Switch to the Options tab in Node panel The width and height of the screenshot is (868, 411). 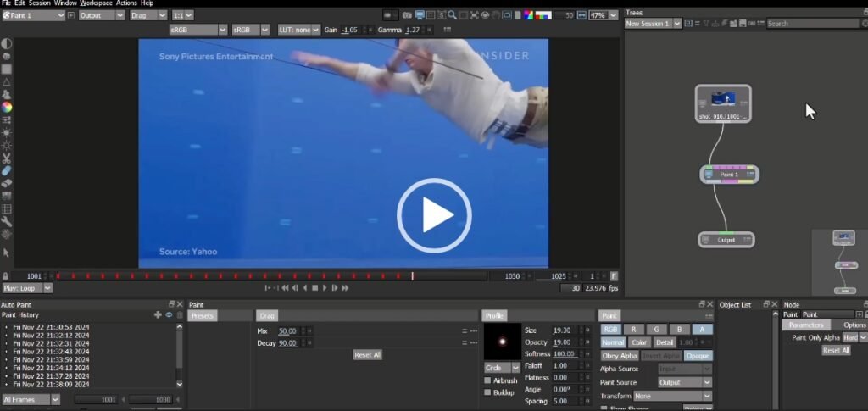coord(854,325)
